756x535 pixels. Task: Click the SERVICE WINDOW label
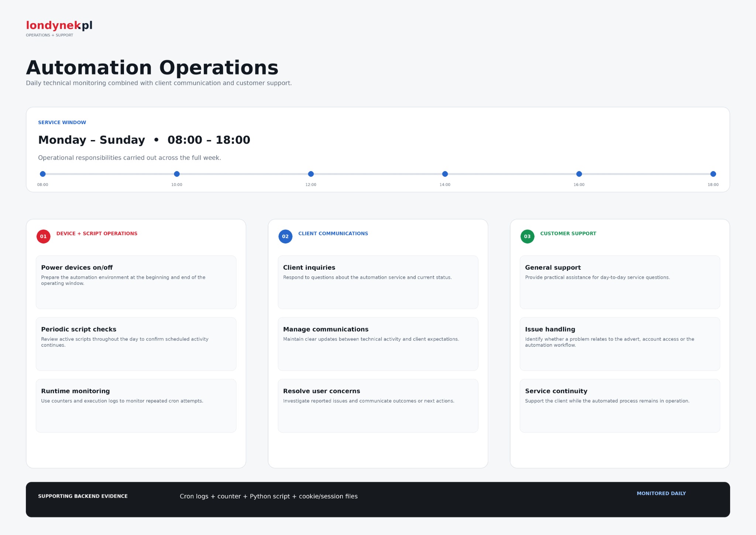62,122
